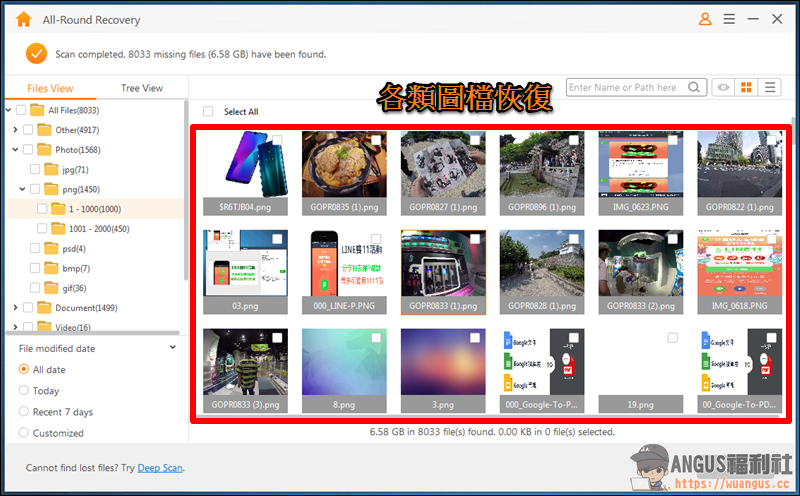Select the psd(4) folder

(x=65, y=249)
